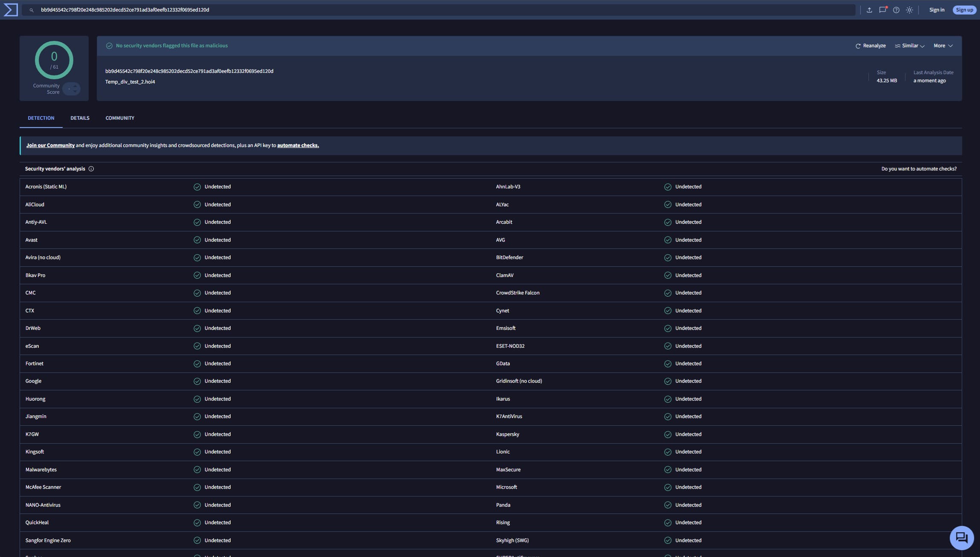The image size is (980, 557).
Task: Click the Kingsoft vendor name
Action: coord(35,452)
